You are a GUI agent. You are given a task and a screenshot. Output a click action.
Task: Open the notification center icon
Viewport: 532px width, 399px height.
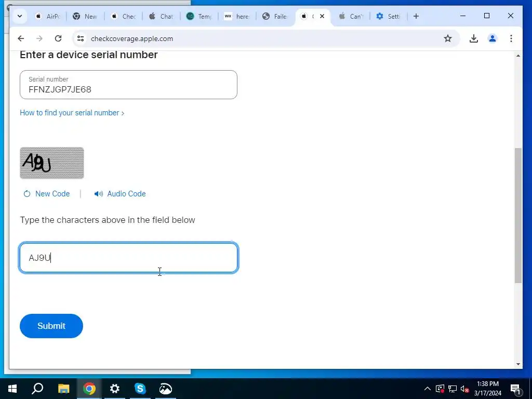tap(515, 389)
